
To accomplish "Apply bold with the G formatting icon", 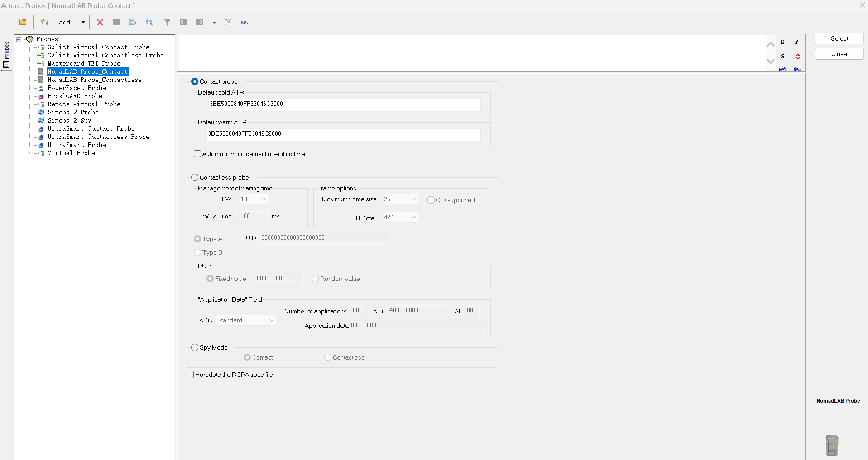I will 782,42.
